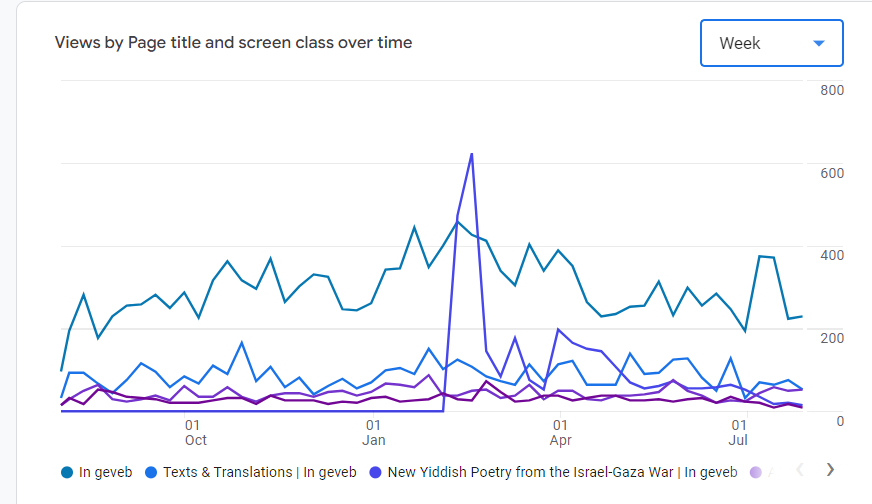Toggle Texts & Translations | In geveb series

(260, 472)
